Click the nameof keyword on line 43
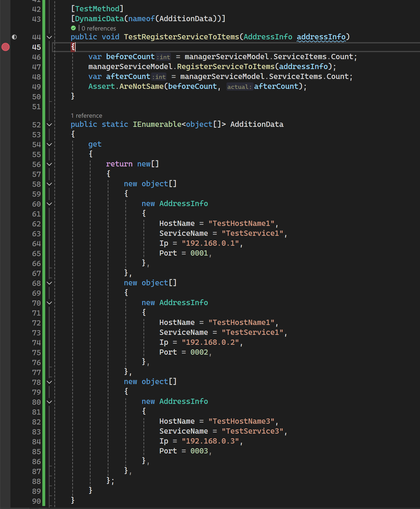Screen dimensions: 420x509 point(142,19)
